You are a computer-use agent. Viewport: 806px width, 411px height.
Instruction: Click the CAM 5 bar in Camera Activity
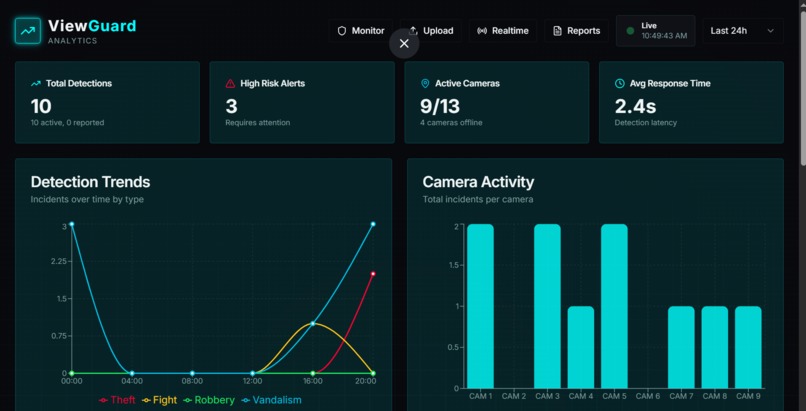[x=614, y=306]
